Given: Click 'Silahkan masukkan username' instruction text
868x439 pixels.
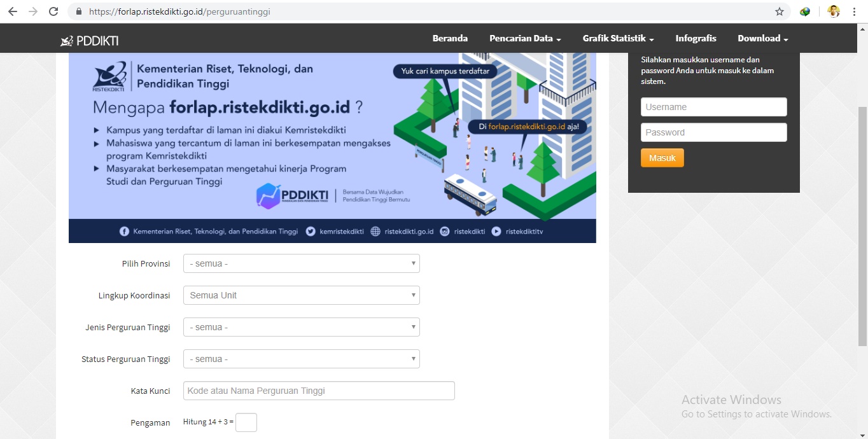Looking at the screenshot, I should pyautogui.click(x=707, y=71).
